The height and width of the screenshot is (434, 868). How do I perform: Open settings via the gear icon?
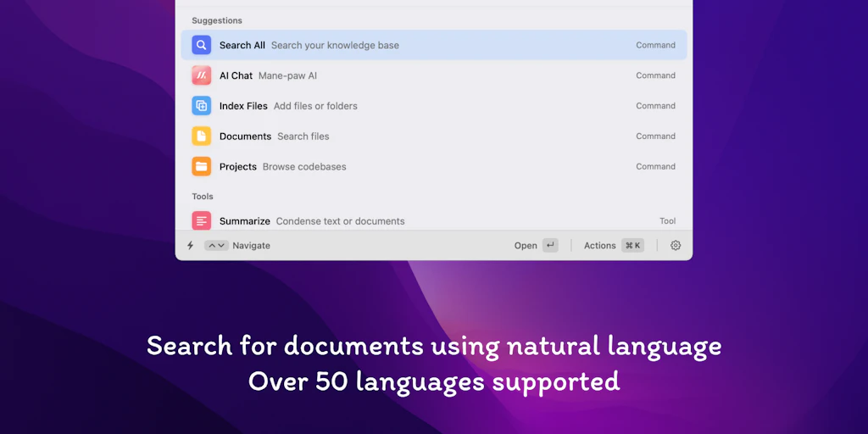[676, 245]
